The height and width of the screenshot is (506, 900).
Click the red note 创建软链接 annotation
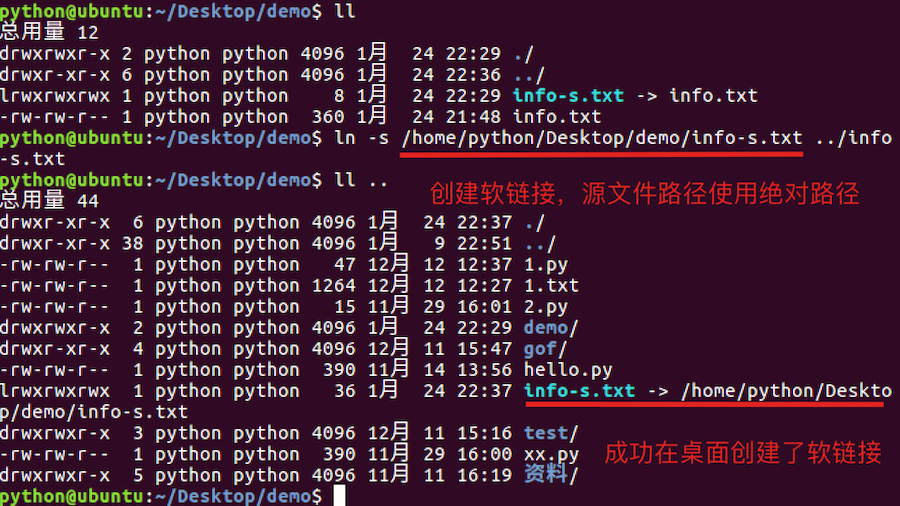point(644,193)
